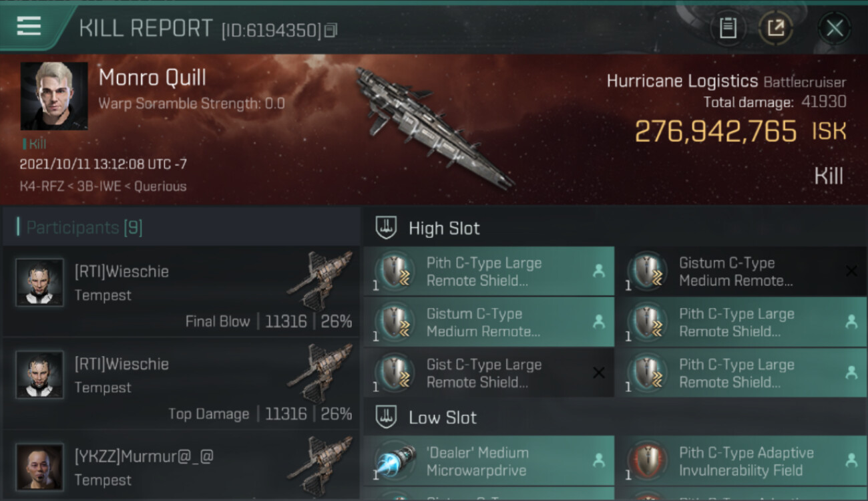Open the hamburger menu icon
The width and height of the screenshot is (868, 501).
click(x=29, y=26)
